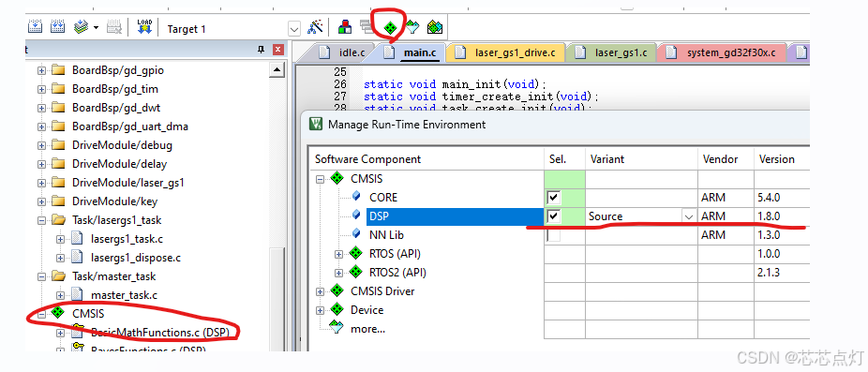Open the system_gd32f30x.c tab

tap(723, 53)
